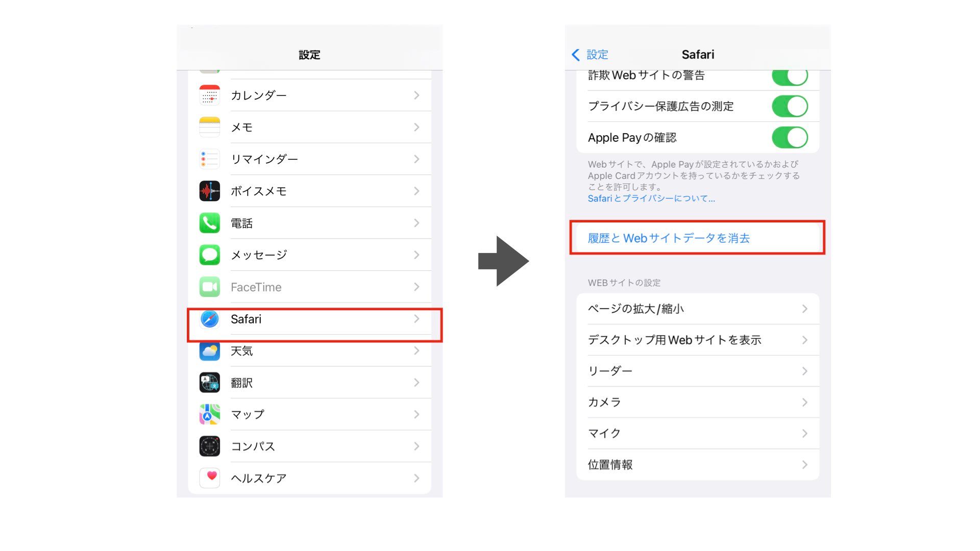Open the リーダー row chevron

[x=804, y=371]
